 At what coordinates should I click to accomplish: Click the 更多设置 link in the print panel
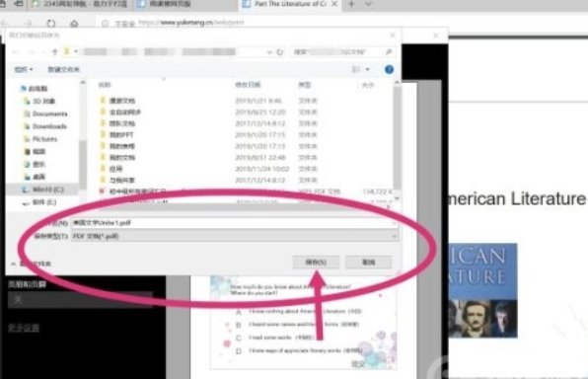[x=24, y=328]
